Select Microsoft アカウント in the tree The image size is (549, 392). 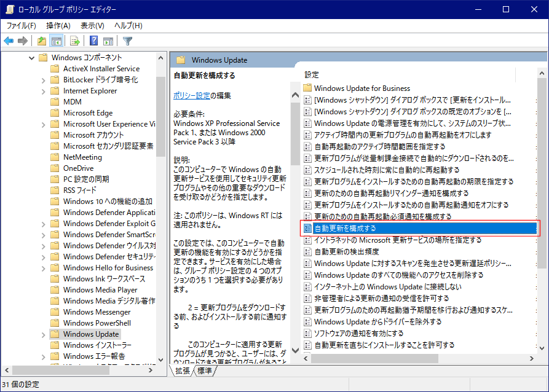coord(93,135)
